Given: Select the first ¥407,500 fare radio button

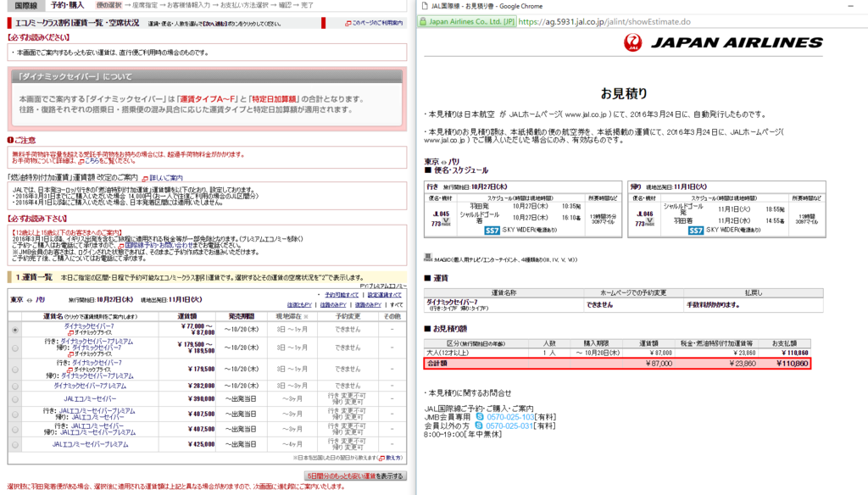Looking at the screenshot, I should coord(15,414).
